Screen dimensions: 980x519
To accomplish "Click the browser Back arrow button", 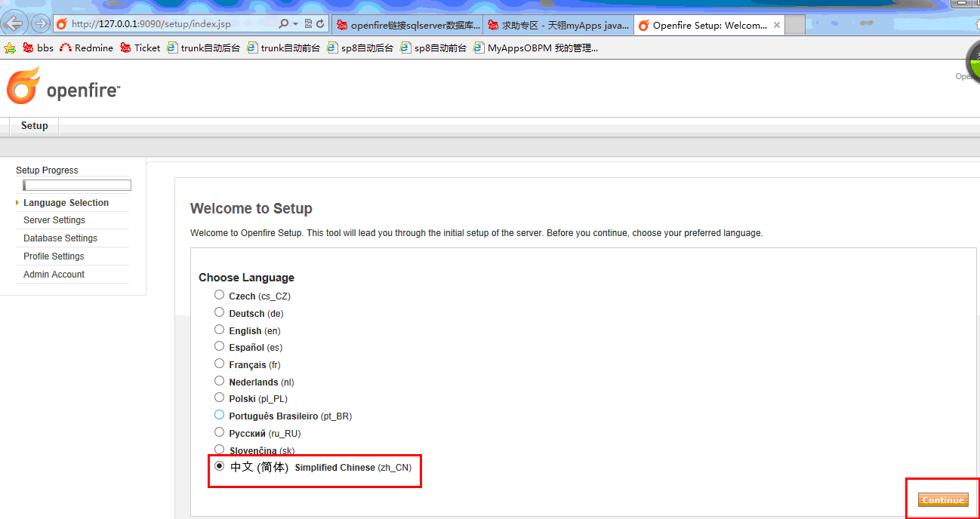I will pos(14,23).
